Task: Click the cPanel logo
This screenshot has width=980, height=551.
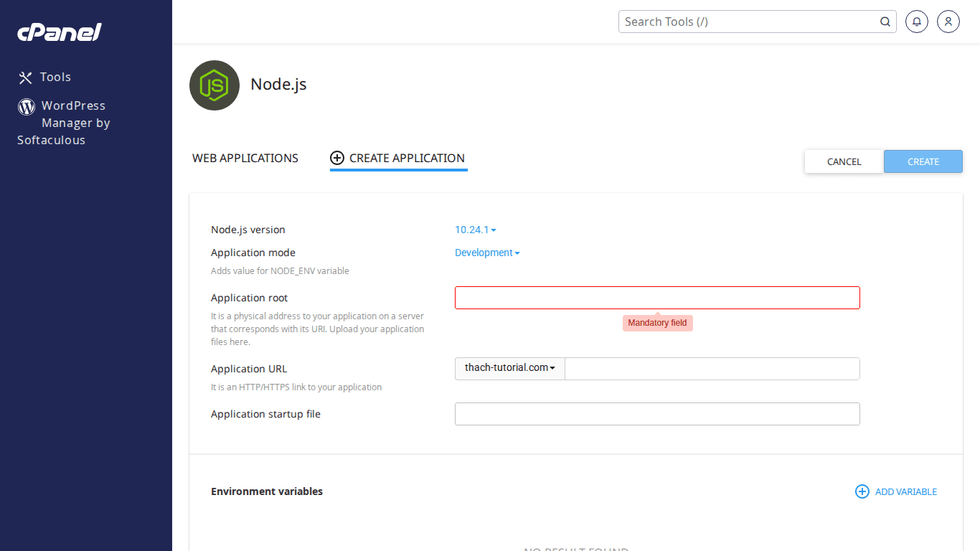Action: click(59, 32)
